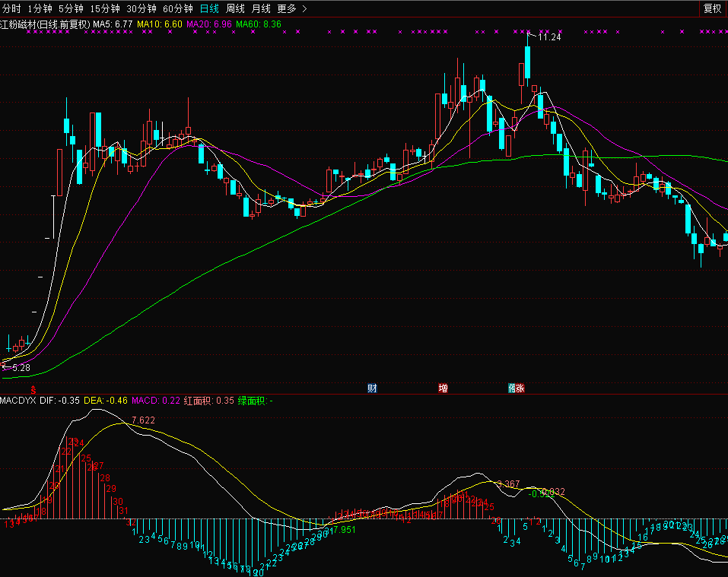Open the 财 financial report marker
The width and height of the screenshot is (728, 577).
point(372,388)
